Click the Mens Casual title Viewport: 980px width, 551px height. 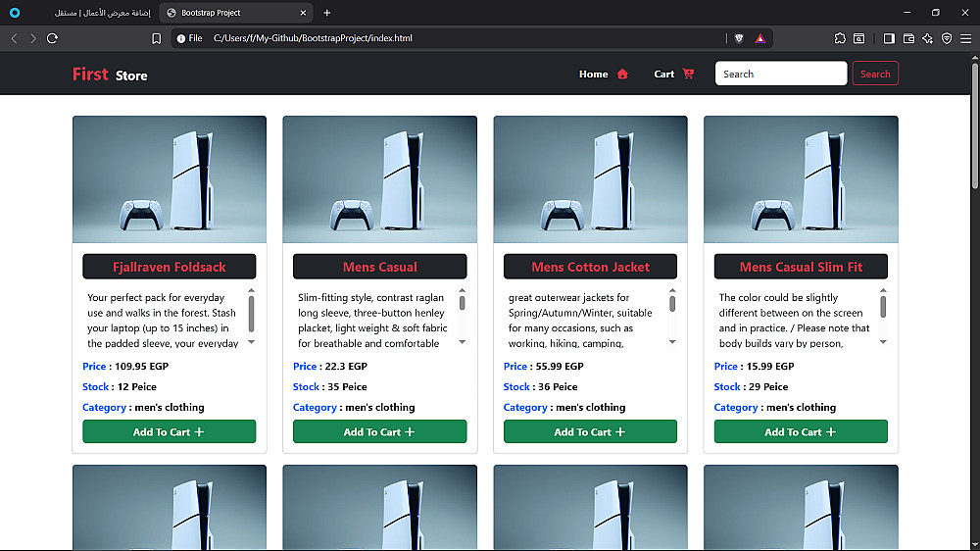[379, 267]
